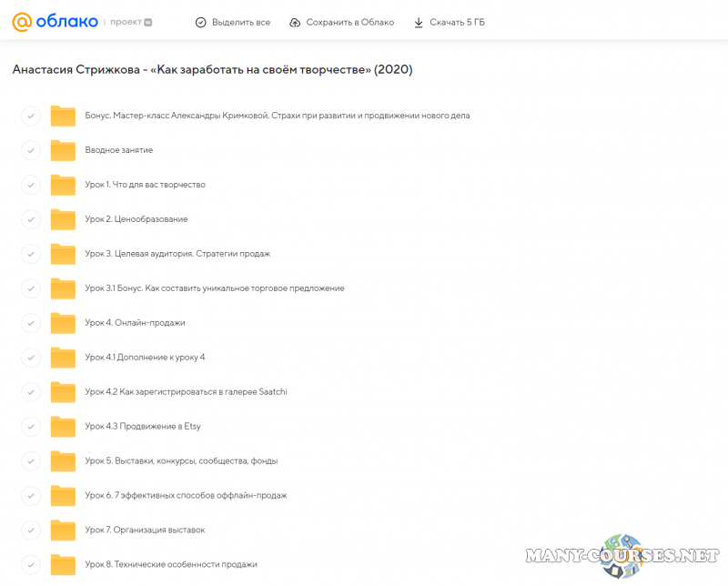Check the box for Вводное занятие folder
Screen dimensions: 728x586
[x=31, y=150]
